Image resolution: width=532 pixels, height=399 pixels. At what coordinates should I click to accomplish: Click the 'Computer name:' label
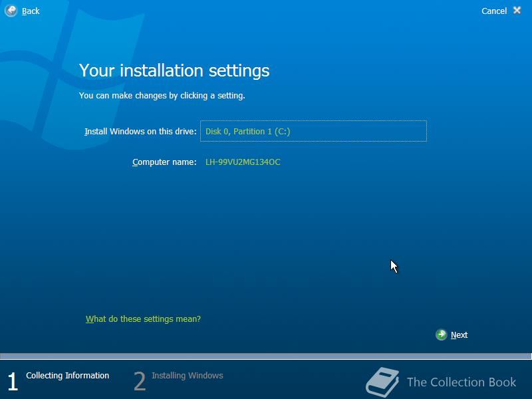(164, 162)
